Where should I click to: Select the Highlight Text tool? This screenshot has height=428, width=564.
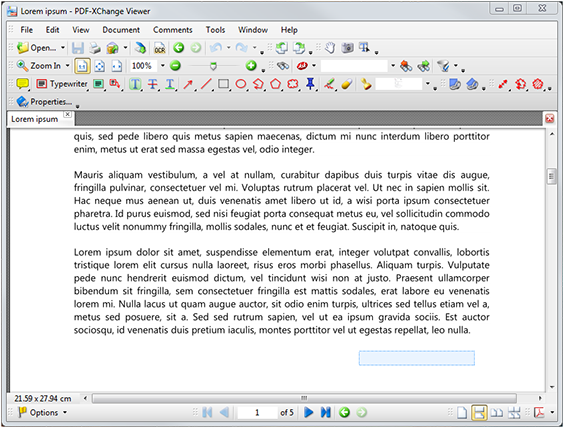tap(135, 84)
